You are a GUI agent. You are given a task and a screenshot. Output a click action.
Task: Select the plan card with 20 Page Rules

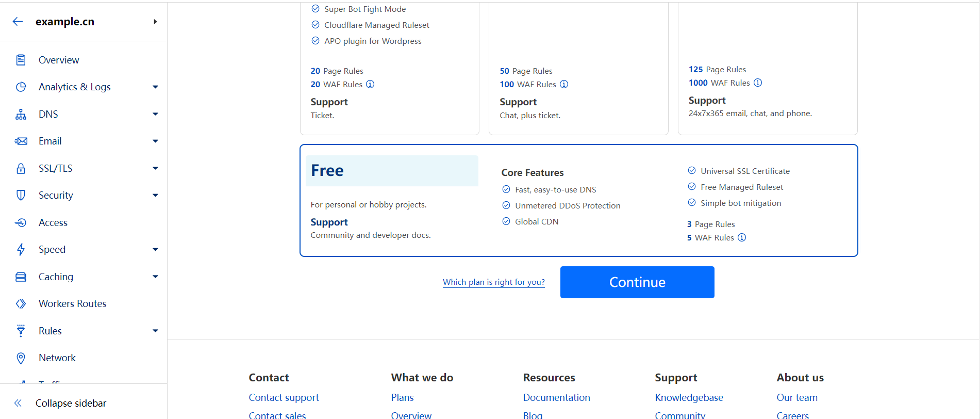coord(390,68)
